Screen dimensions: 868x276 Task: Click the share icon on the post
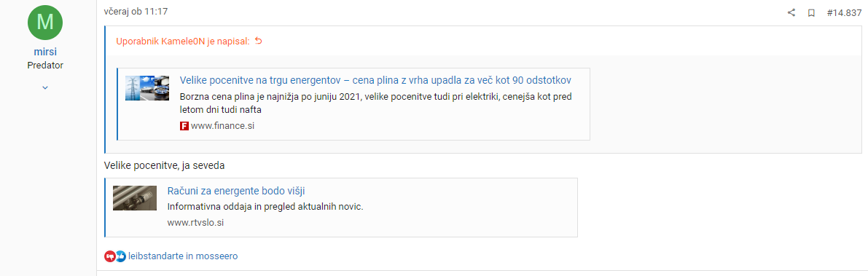point(791,12)
